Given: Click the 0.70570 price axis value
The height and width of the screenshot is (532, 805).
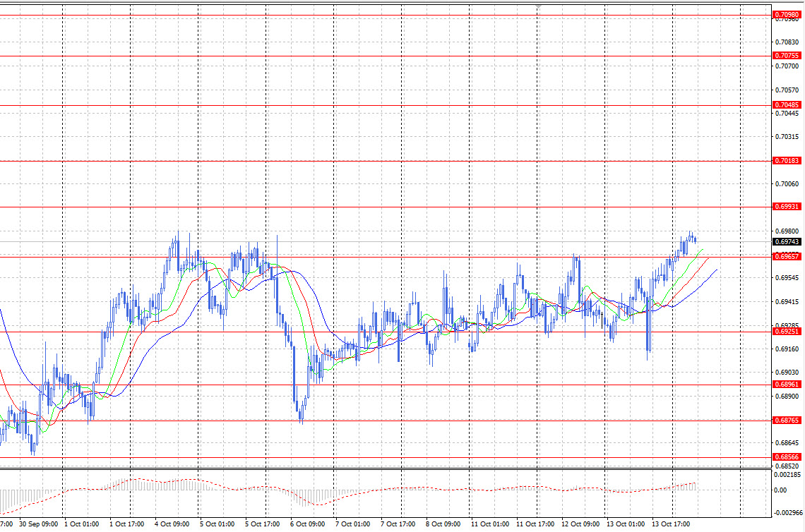Looking at the screenshot, I should click(x=787, y=90).
